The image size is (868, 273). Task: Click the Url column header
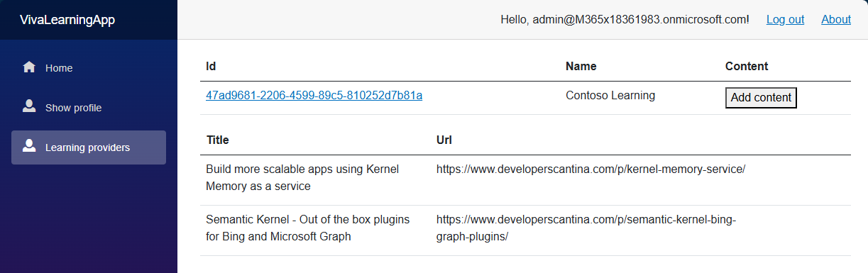pyautogui.click(x=444, y=140)
